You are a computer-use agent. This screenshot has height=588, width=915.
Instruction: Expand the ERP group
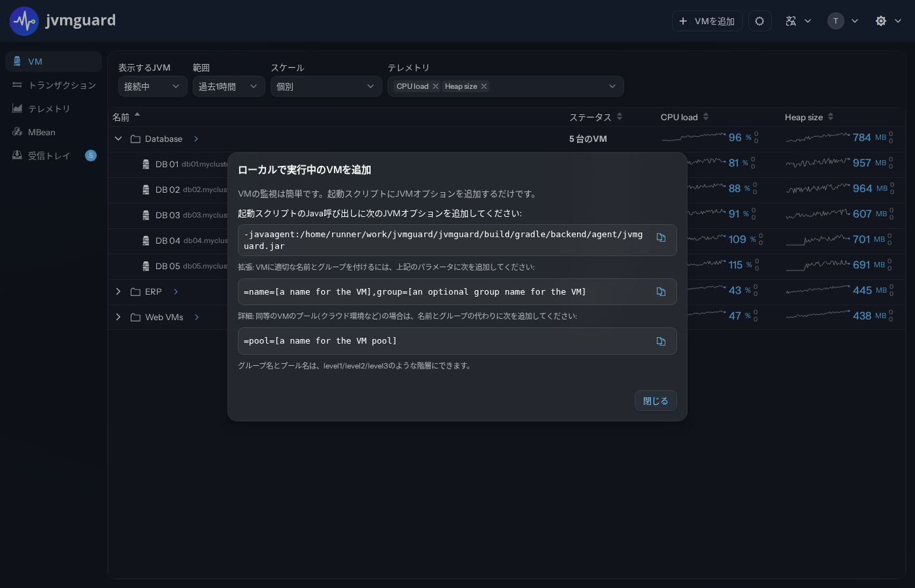click(x=118, y=291)
